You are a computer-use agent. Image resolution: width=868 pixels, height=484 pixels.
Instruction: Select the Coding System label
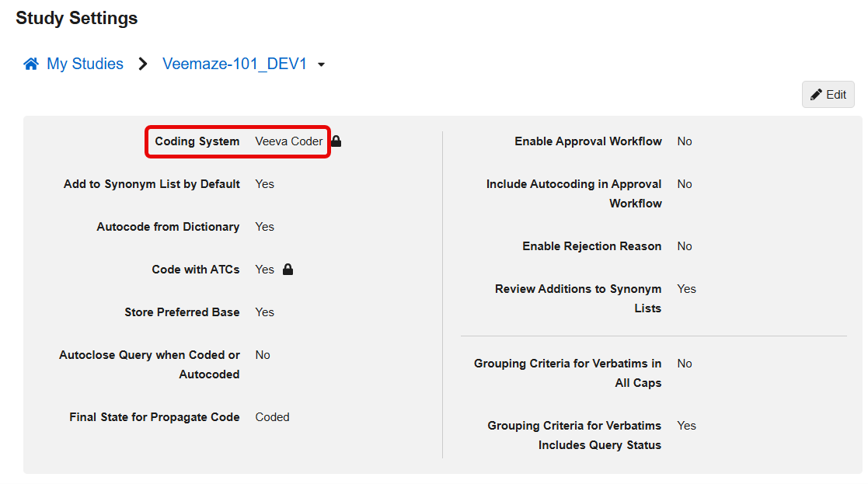coord(197,141)
